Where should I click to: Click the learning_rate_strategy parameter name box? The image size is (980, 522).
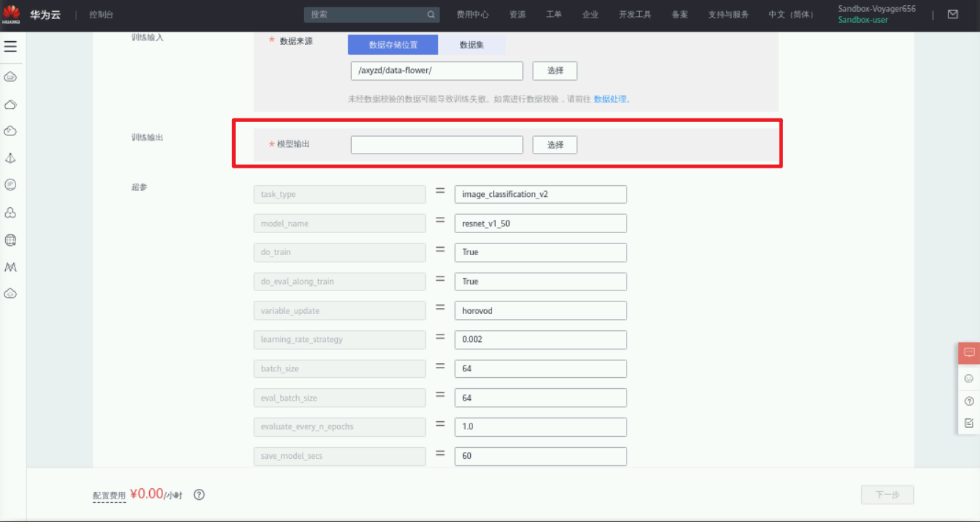pos(339,340)
